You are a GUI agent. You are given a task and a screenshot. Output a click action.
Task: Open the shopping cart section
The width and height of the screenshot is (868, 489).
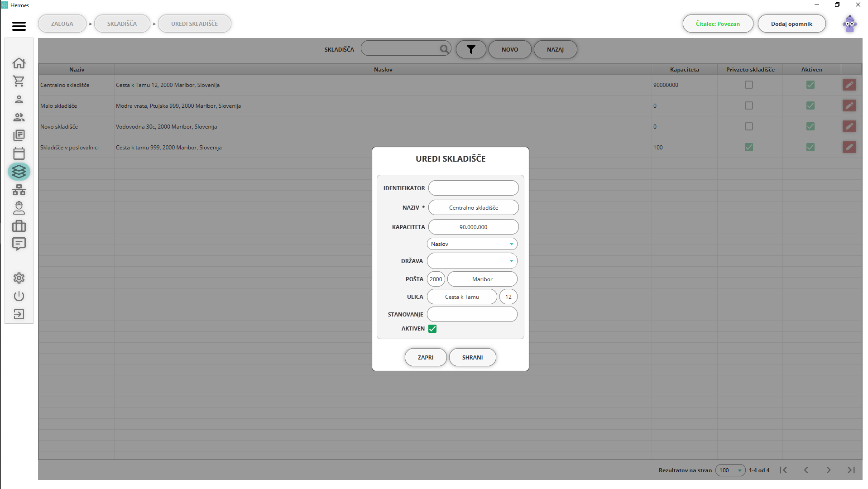19,81
